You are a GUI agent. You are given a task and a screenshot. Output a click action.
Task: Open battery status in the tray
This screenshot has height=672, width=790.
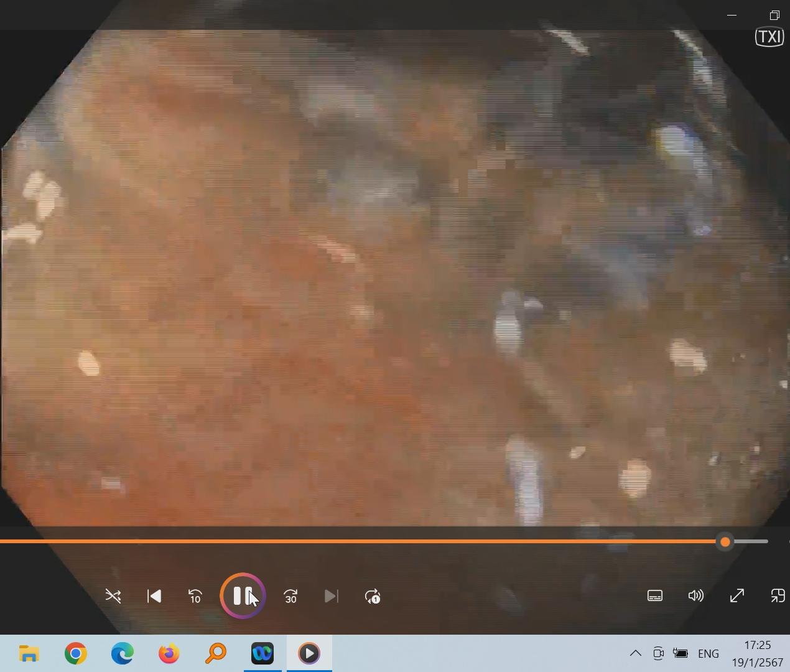coord(681,653)
